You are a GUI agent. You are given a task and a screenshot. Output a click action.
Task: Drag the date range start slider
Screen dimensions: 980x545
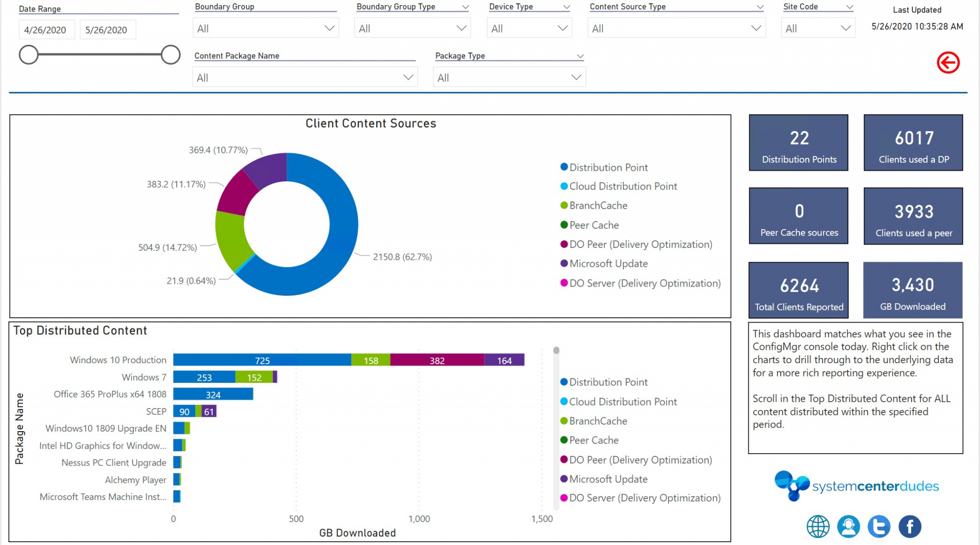coord(28,54)
